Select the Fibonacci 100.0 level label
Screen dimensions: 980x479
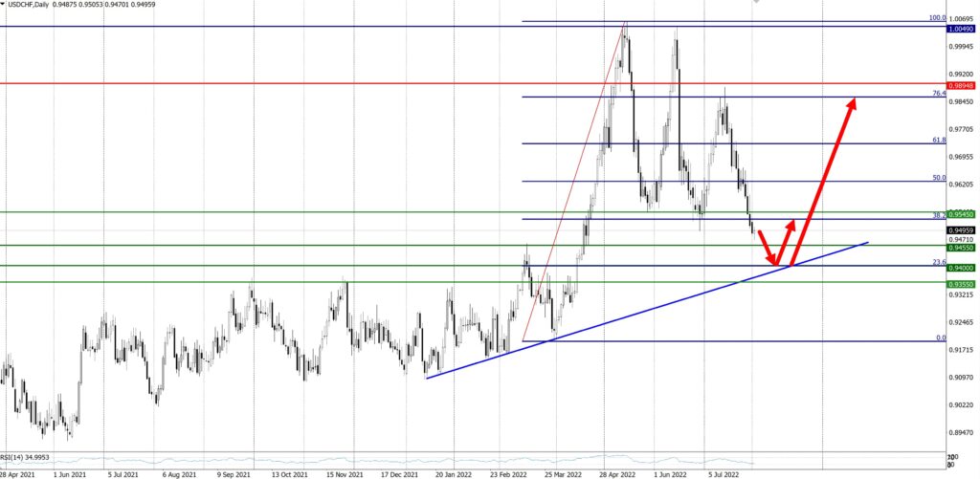(938, 17)
